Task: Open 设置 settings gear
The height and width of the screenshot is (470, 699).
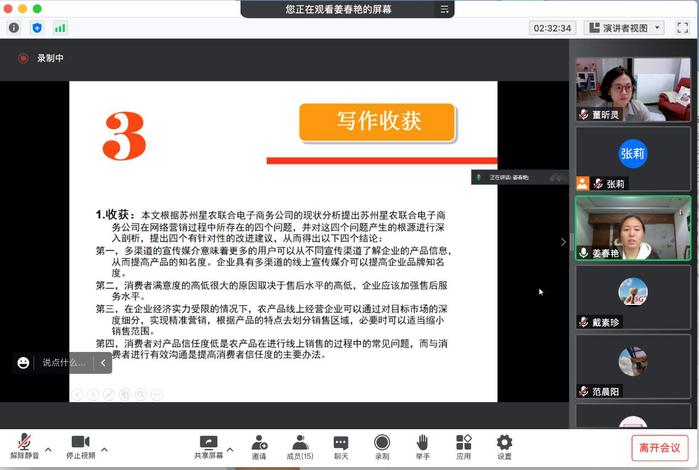Action: click(x=504, y=444)
